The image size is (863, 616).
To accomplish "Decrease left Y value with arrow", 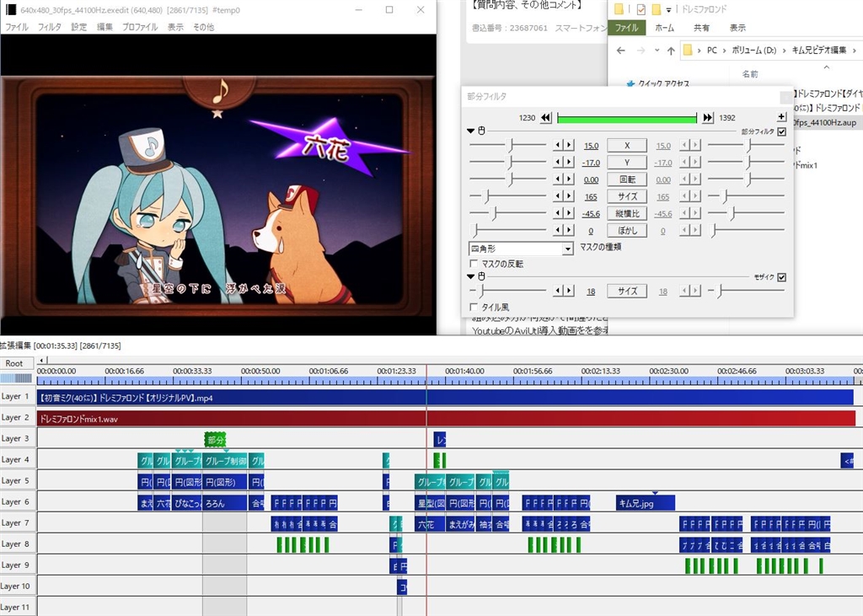I will [x=558, y=163].
